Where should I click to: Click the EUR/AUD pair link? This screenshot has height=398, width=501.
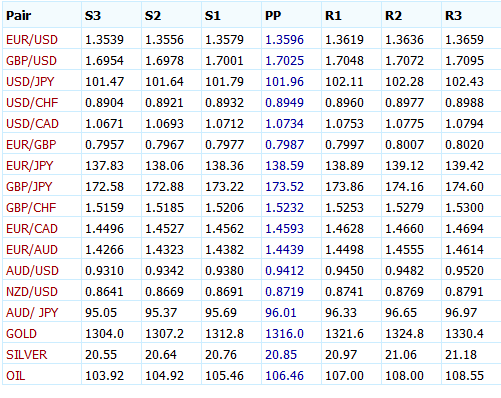(x=32, y=250)
